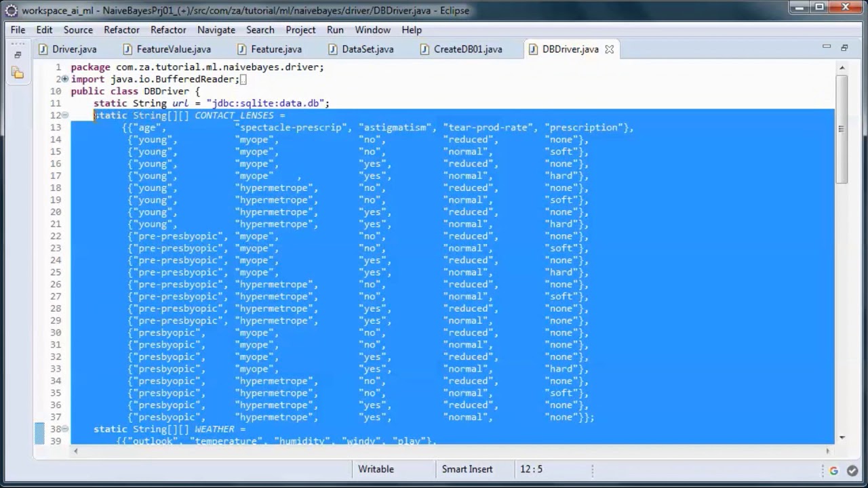Click the overview ruler marker beside scrollbar
The height and width of the screenshot is (488, 868).
[x=841, y=128]
